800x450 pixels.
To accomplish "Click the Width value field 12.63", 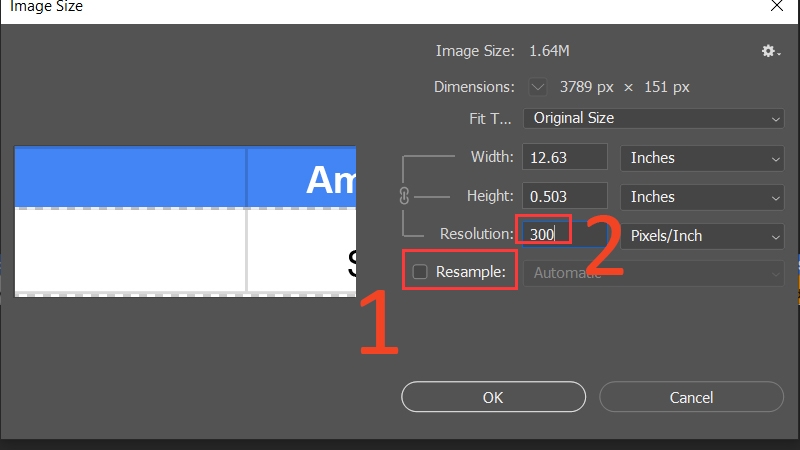I will [x=565, y=157].
